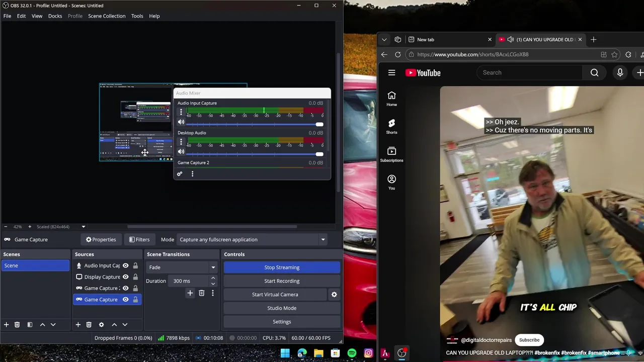This screenshot has height=362, width=644.
Task: Remove transition with trash icon
Action: [x=201, y=293]
